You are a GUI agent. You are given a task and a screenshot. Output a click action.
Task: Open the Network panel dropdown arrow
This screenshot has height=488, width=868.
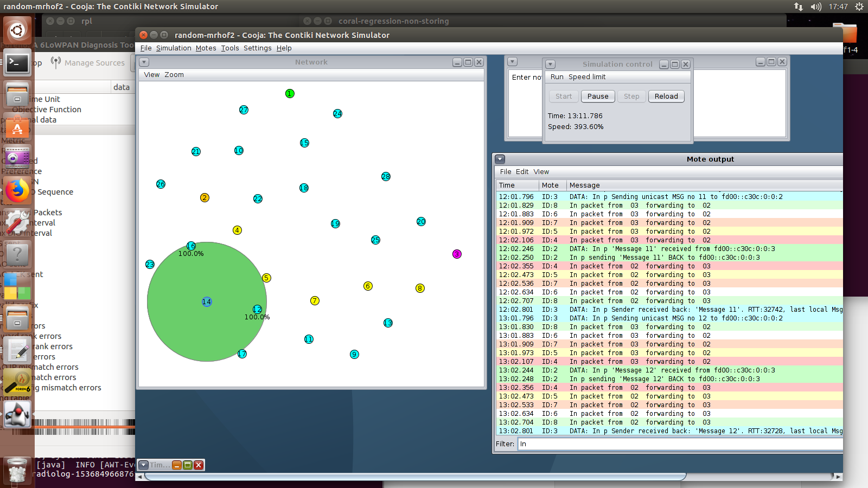[144, 62]
